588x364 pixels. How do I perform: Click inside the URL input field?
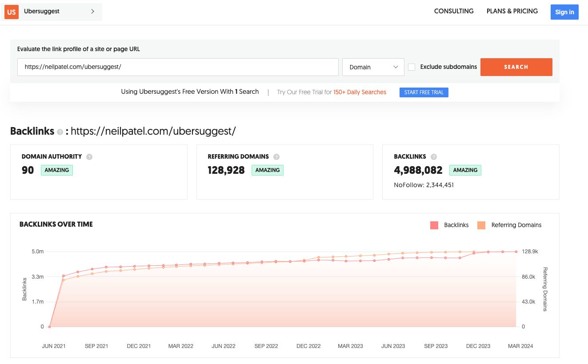pos(178,67)
